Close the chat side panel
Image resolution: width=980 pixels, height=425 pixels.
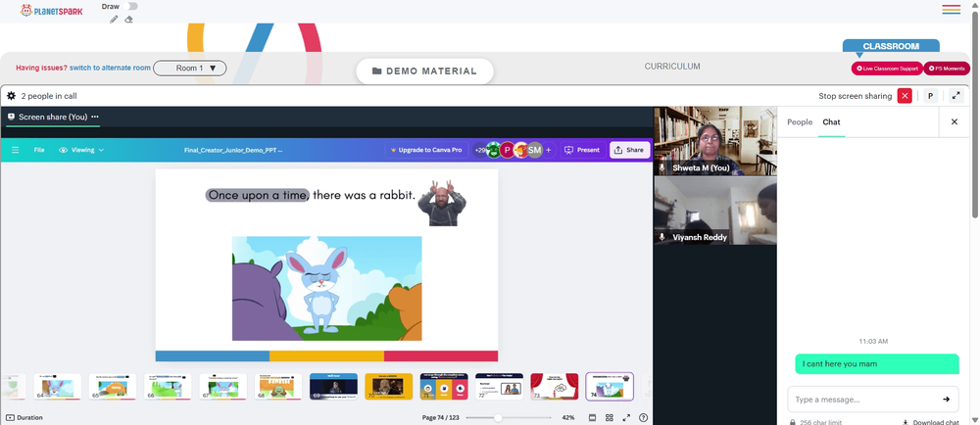955,121
